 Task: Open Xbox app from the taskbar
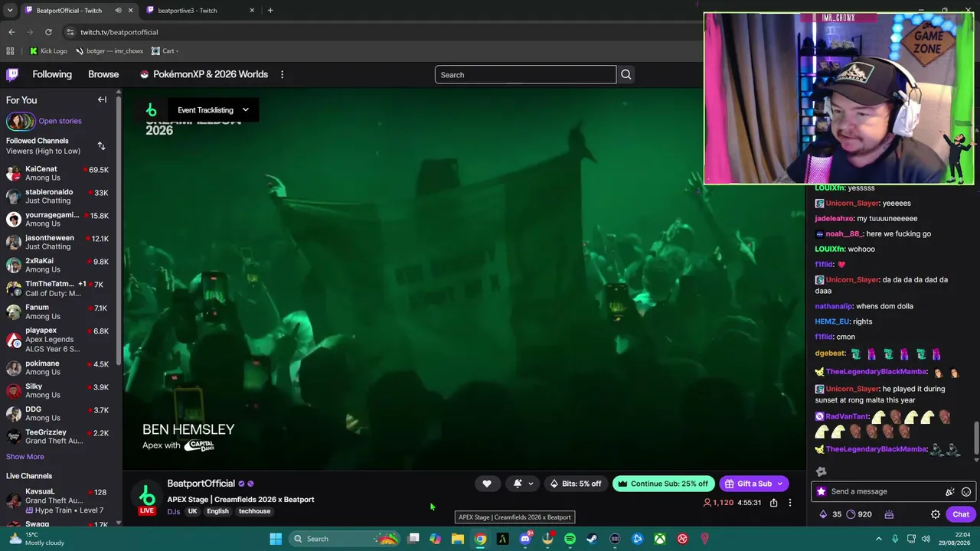click(659, 539)
